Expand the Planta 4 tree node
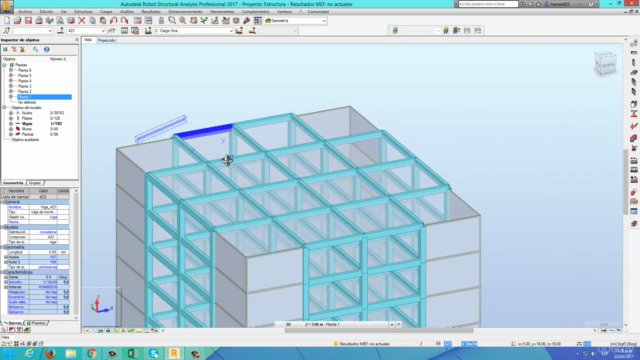 (x=11, y=81)
